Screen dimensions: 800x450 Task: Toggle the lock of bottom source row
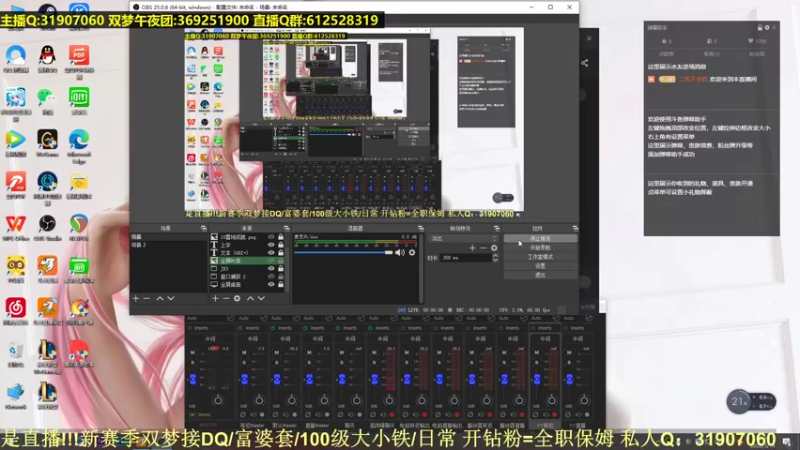pyautogui.click(x=281, y=284)
